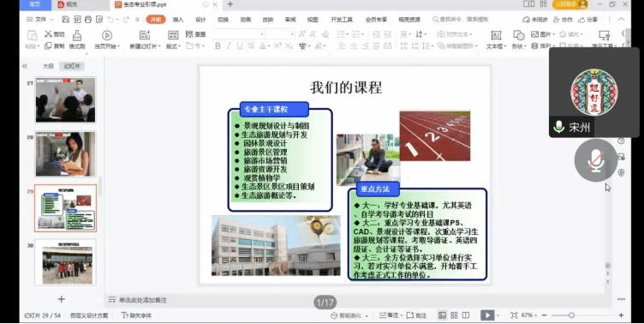This screenshot has height=324, width=644.
Task: Click the Save icon in quick access toolbar
Action: pos(65,20)
